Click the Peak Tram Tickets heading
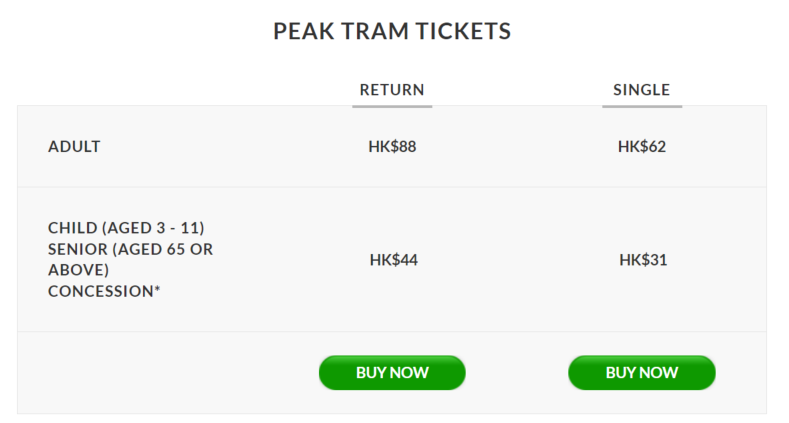 392,31
